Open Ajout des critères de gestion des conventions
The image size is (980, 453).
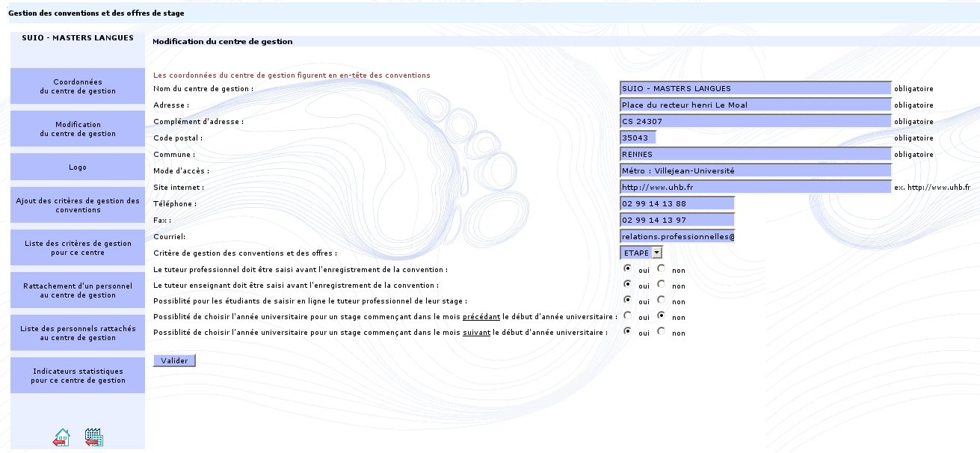click(78, 205)
